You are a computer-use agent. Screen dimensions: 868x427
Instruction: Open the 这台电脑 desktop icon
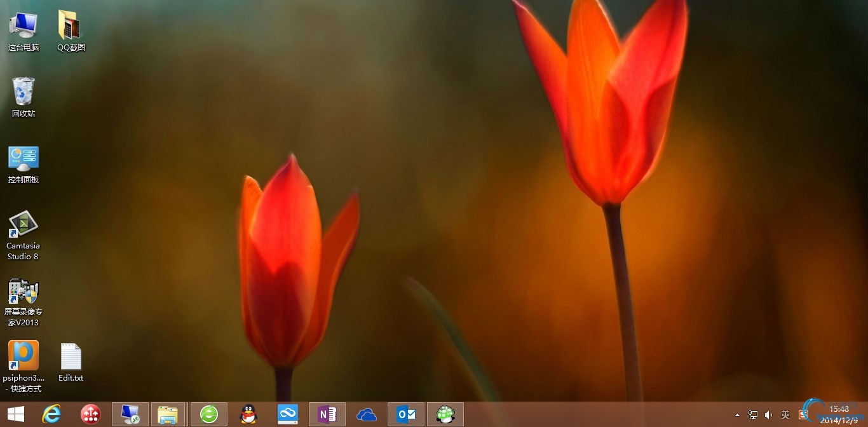[24, 31]
